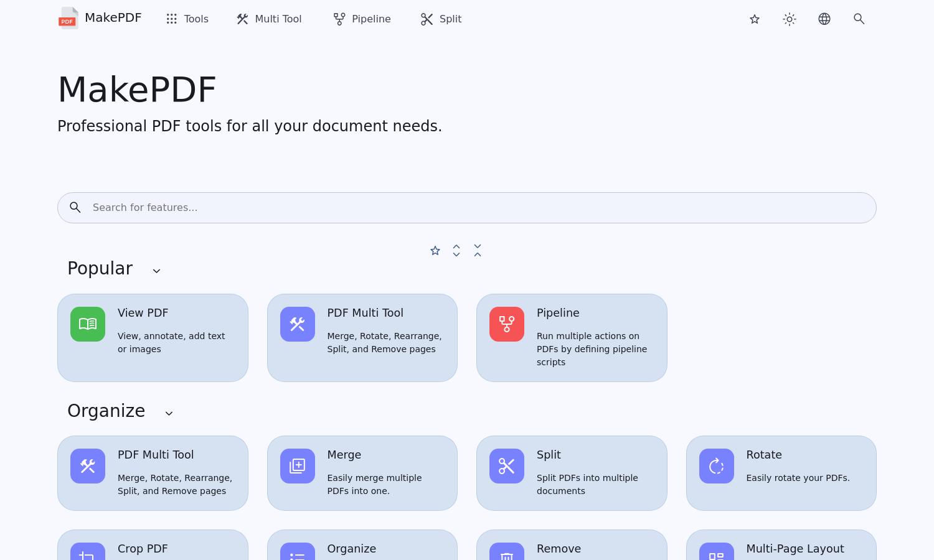Open the Organize tool card
Viewport: 934px width, 560px height.
click(x=362, y=545)
